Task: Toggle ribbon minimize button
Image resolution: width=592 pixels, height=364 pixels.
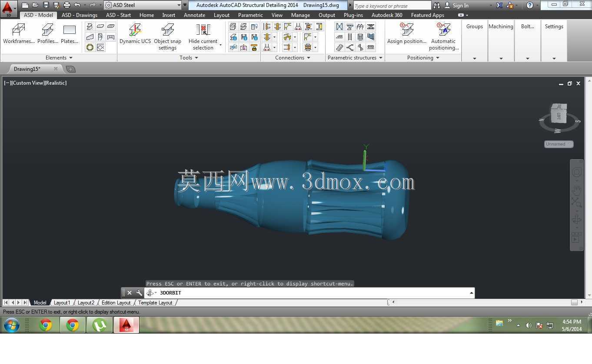Action: [461, 15]
